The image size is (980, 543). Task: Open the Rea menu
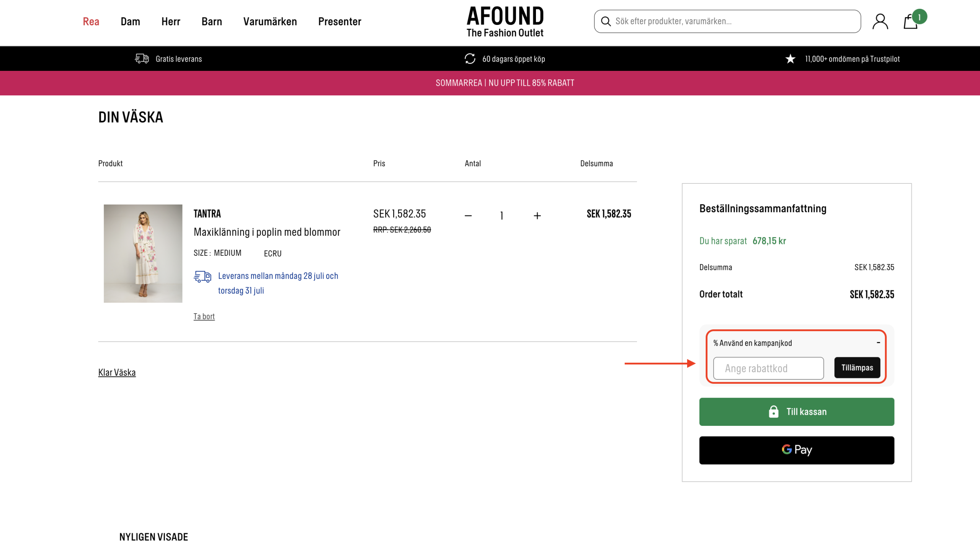(x=91, y=21)
